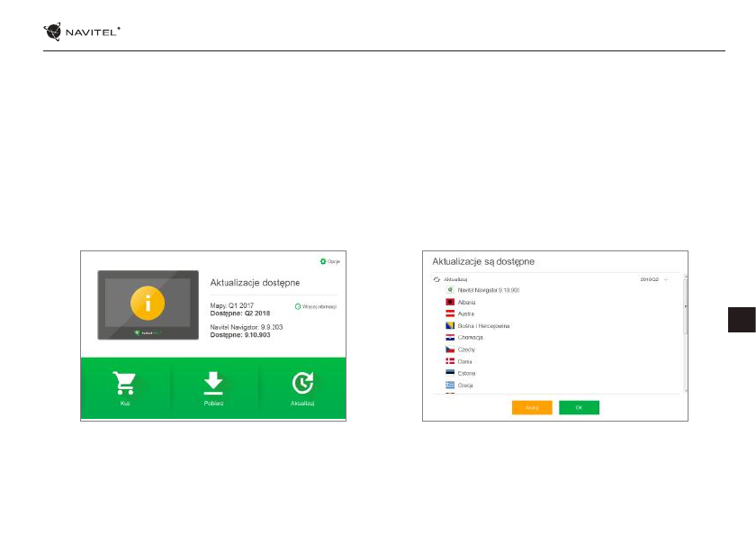Open the 2018Q2 version dropdown
Screen dimensions: 756x536
coord(654,279)
